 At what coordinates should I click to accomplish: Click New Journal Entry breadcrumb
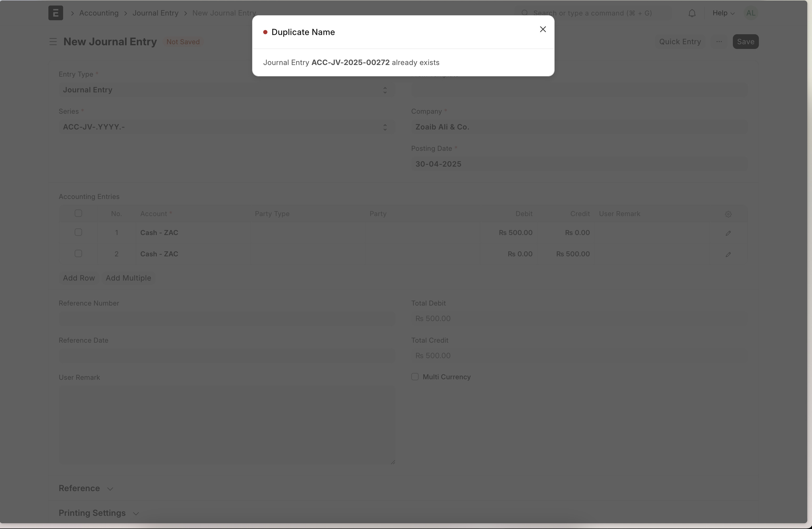pyautogui.click(x=224, y=13)
